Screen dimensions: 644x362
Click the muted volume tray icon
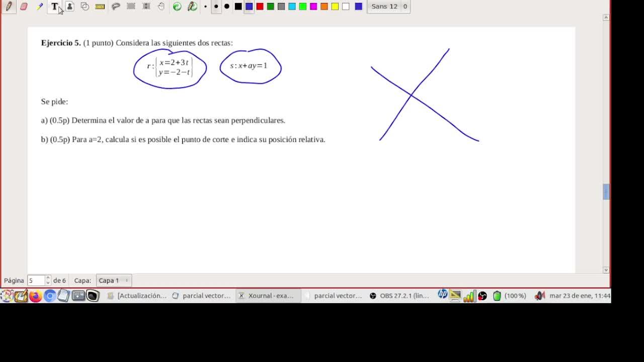coord(540,296)
